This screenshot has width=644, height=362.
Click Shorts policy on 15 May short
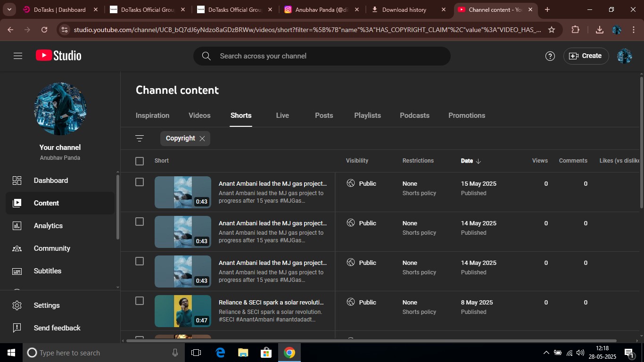419,193
